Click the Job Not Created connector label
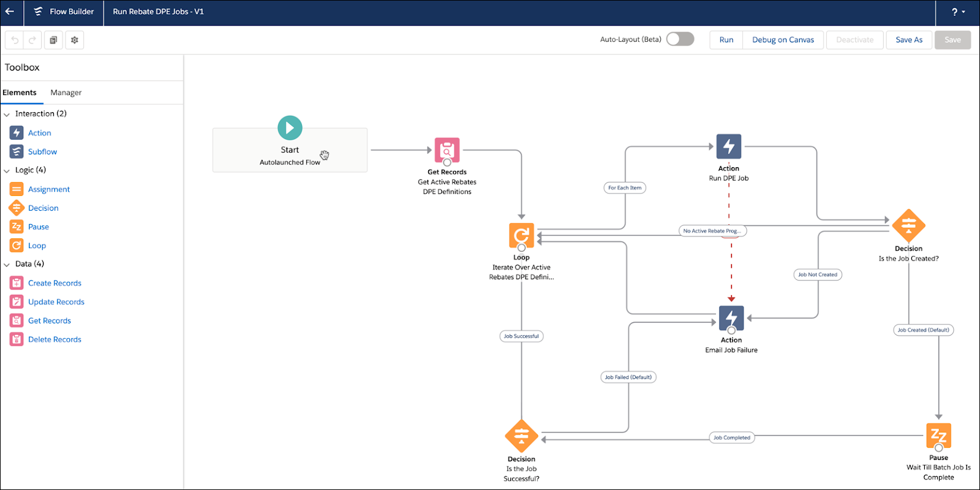 (818, 274)
